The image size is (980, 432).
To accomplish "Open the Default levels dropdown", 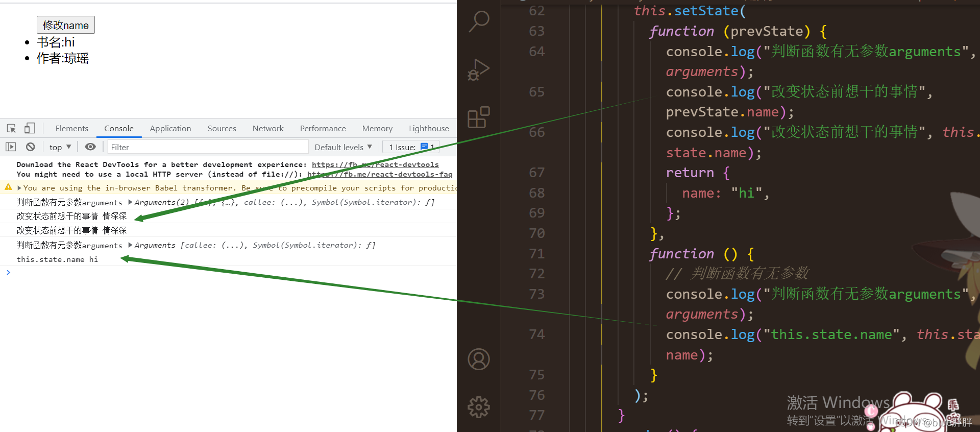I will click(344, 147).
